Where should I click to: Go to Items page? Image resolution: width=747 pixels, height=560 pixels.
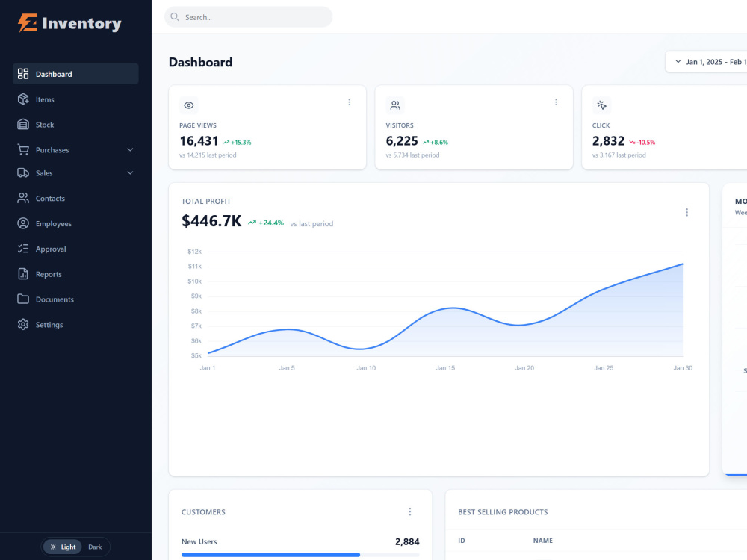click(x=75, y=99)
